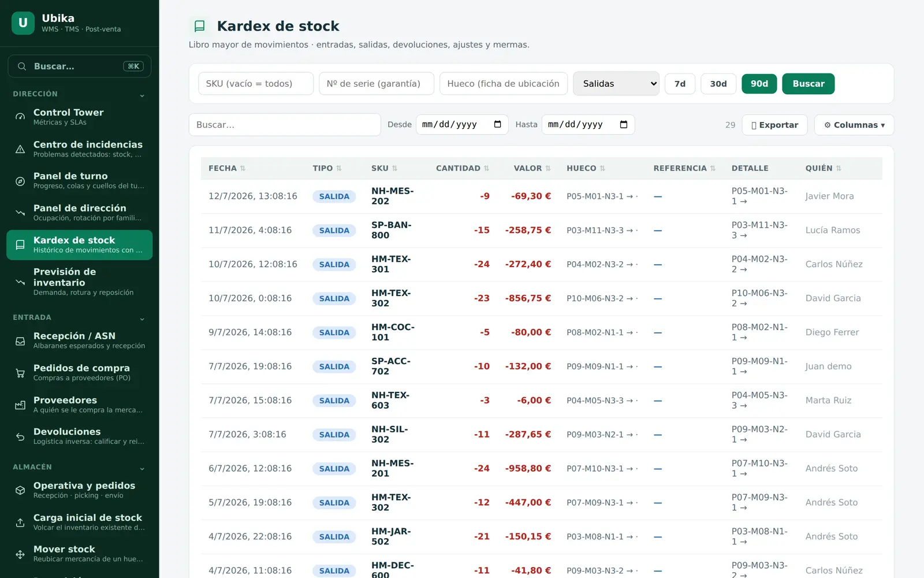Sort by the CANTIDAD column sort icon
This screenshot has height=578, width=924.
click(487, 168)
